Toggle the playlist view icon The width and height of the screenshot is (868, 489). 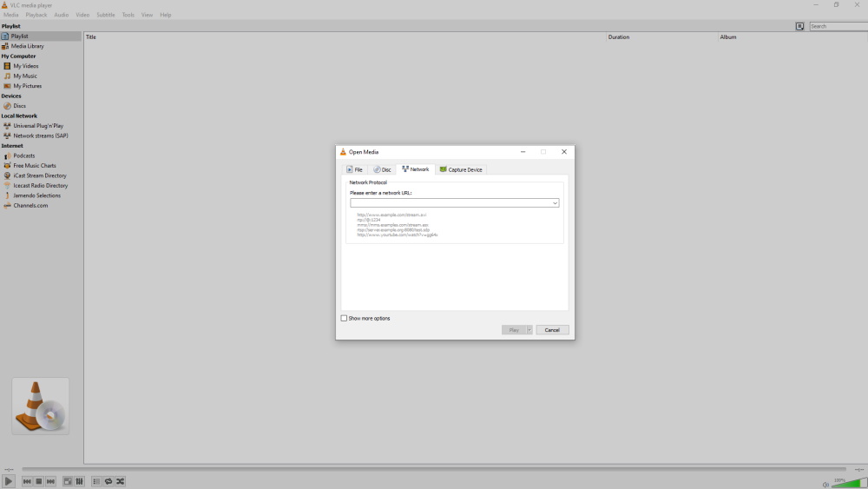click(x=96, y=481)
